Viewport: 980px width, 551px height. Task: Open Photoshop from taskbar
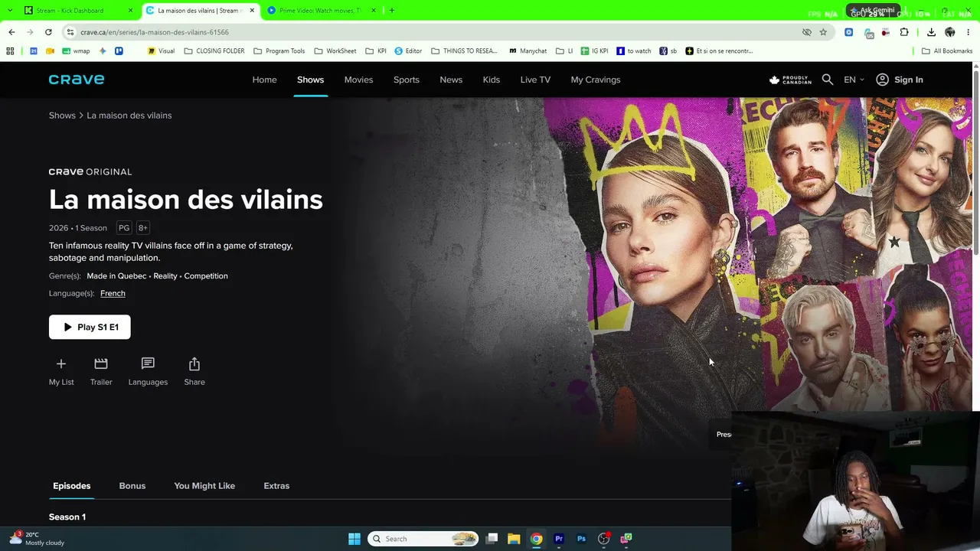[581, 539]
